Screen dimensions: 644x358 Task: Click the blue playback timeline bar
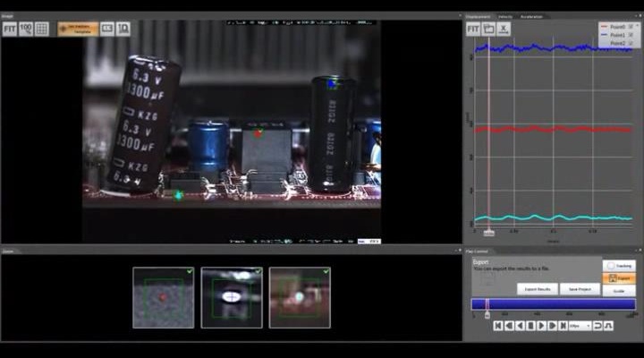pyautogui.click(x=553, y=304)
